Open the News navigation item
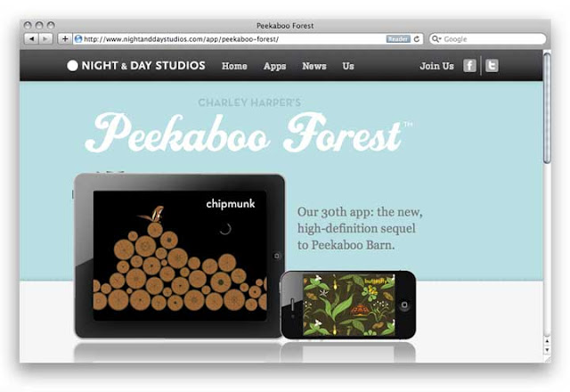Image resolution: width=570 pixels, height=392 pixels. point(314,66)
